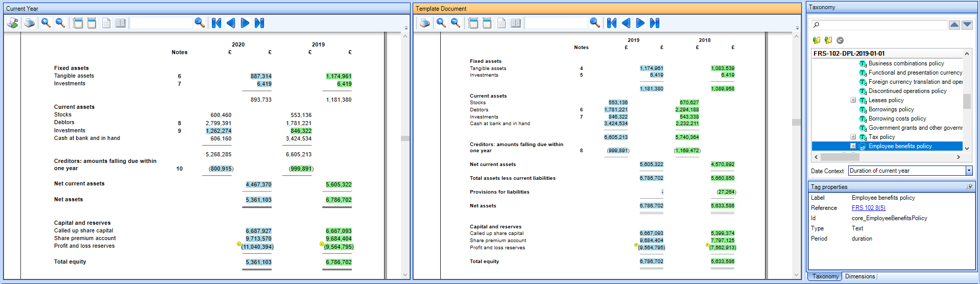Screen dimensions: 980x284
Task: Select Discontinued operations policy item
Action: 907,91
